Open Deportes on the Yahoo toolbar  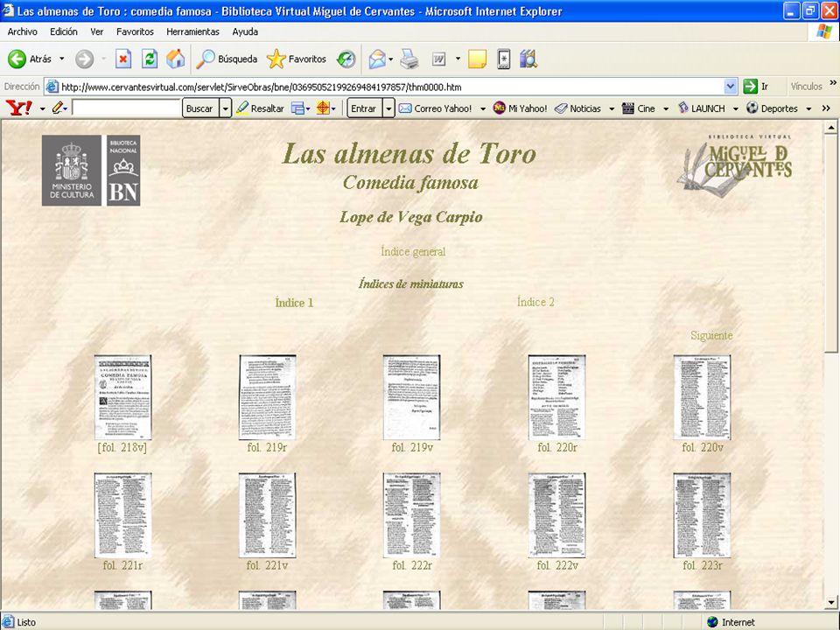pyautogui.click(x=772, y=108)
